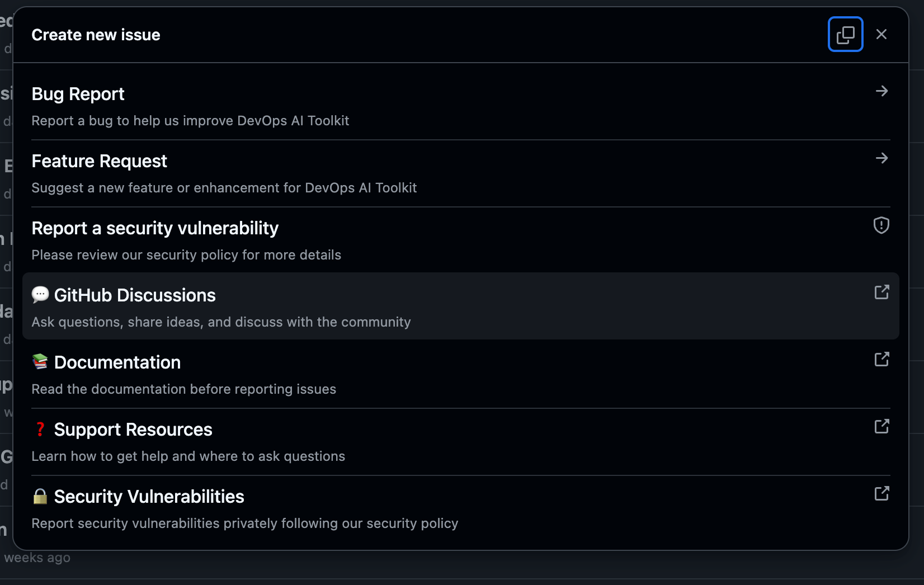Screen dimensions: 924x585
Task: Open Report a security vulnerability option
Action: coord(155,228)
